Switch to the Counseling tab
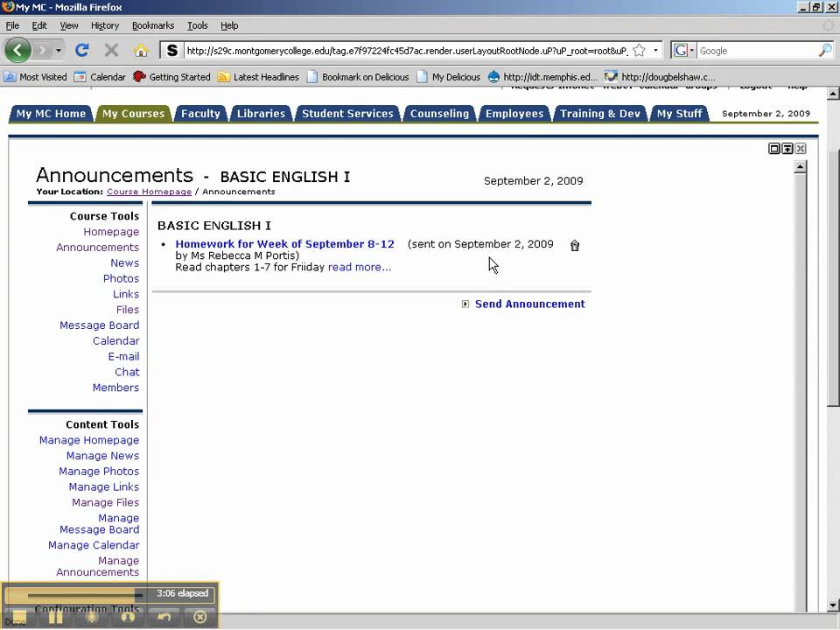The image size is (840, 630). pos(439,114)
